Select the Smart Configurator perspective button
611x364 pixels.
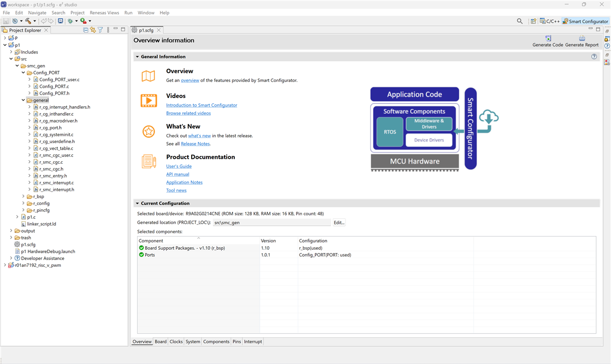585,21
